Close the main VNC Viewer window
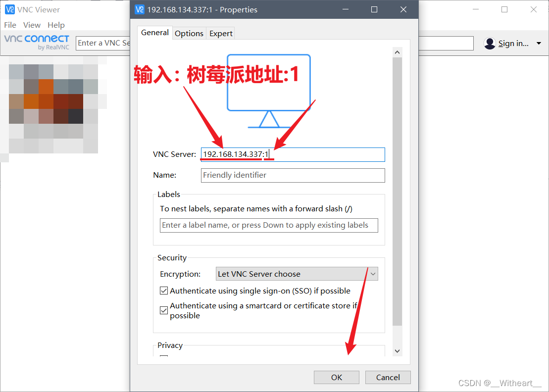This screenshot has width=549, height=392. (x=534, y=9)
